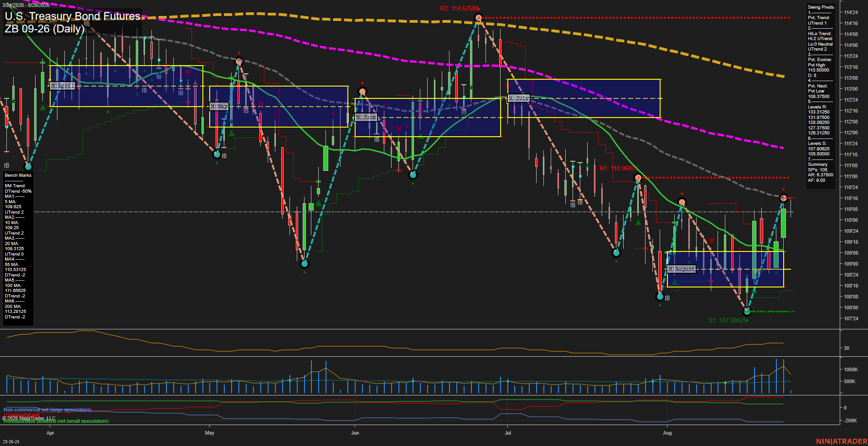This screenshot has height=446, width=868.
Task: Click the R2: 114.62500 resistance label
Action: 459,9
